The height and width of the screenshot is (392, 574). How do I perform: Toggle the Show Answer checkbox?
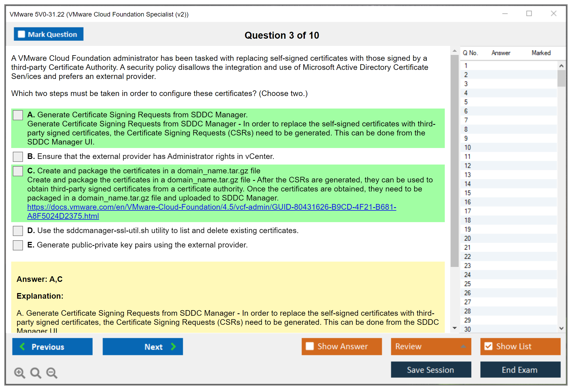pos(310,346)
